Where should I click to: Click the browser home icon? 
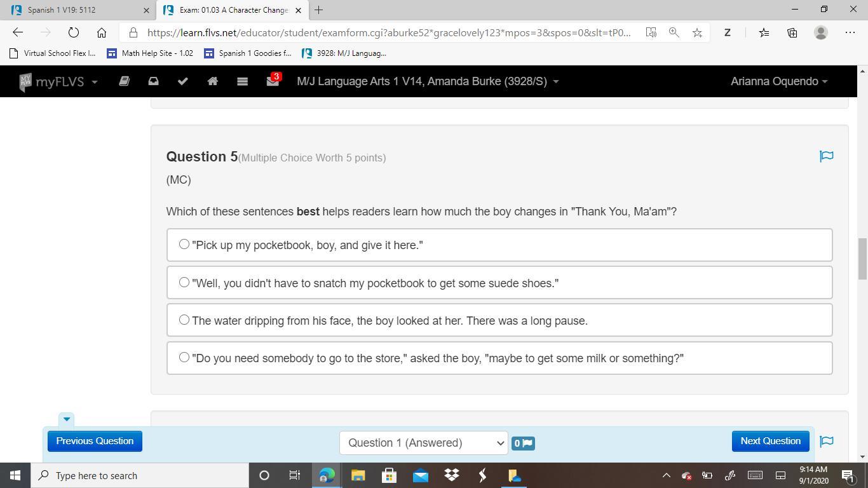point(101,32)
